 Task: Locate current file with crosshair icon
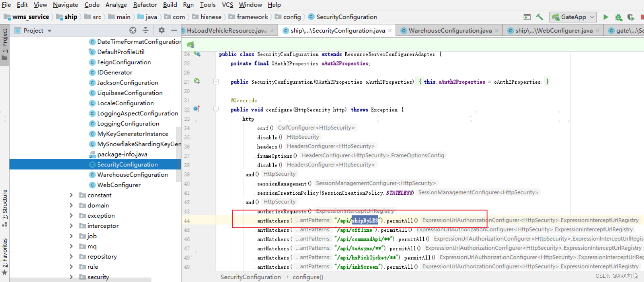click(x=133, y=30)
